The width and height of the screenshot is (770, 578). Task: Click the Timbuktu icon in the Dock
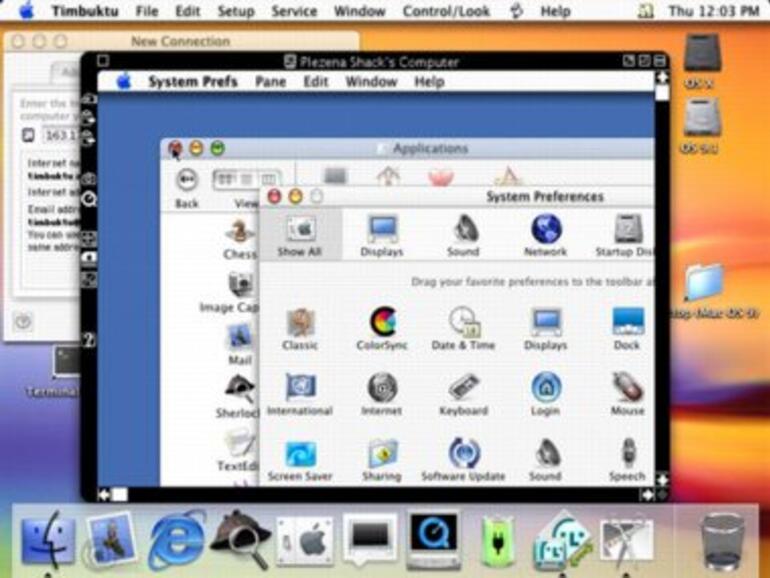563,540
